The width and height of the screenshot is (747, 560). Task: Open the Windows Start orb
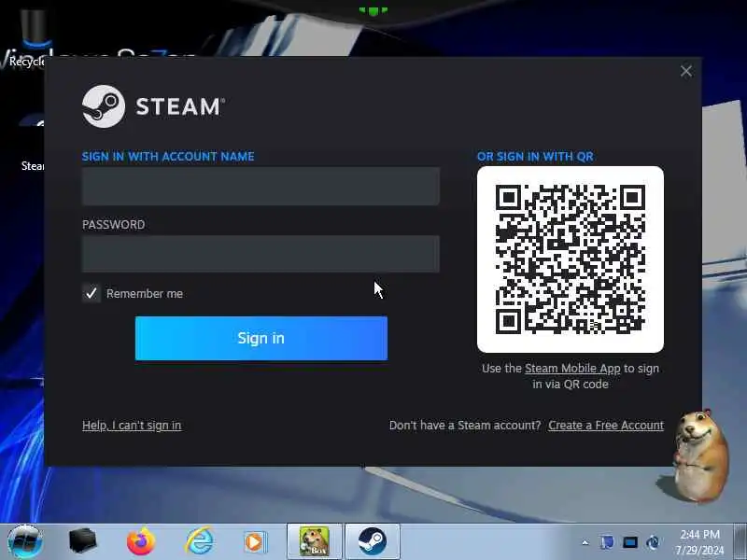click(24, 541)
